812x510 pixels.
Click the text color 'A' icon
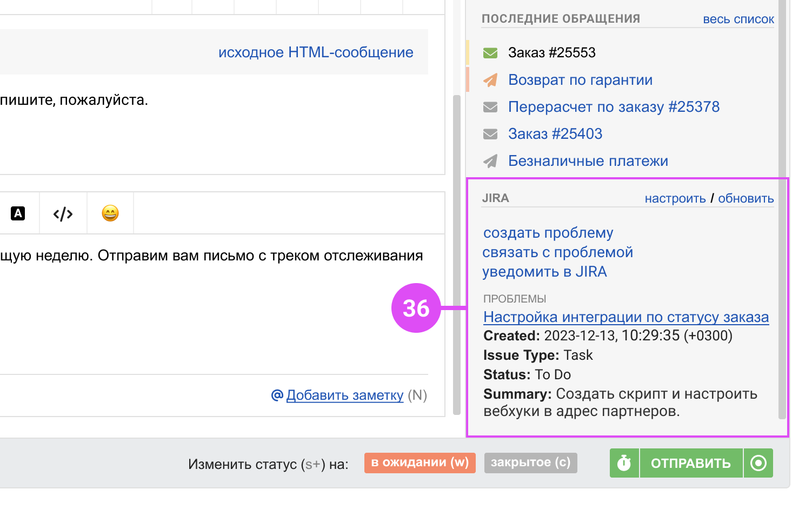[x=18, y=213]
